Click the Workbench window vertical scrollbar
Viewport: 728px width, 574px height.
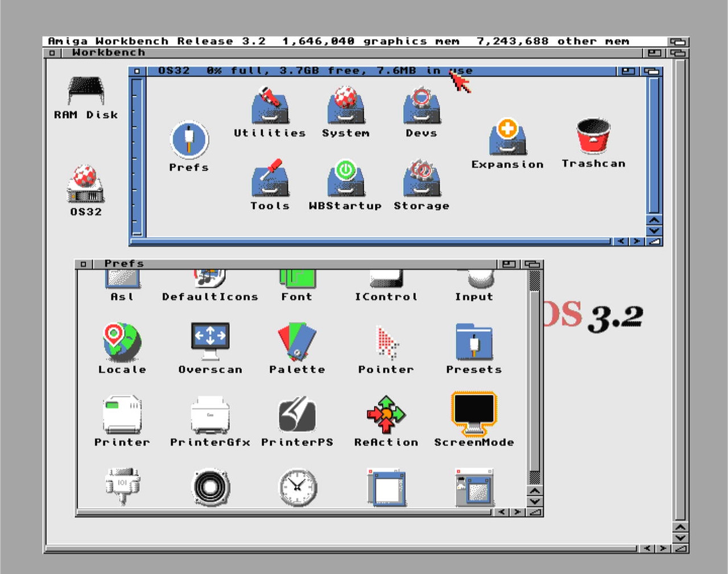tap(680, 290)
